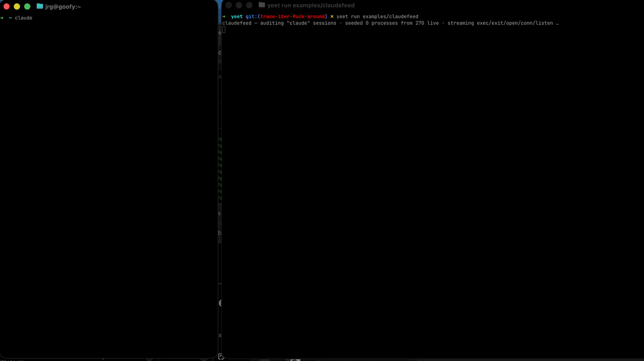644x361 pixels.
Task: Click the green prompt arrow in left terminal
Action: [x=2, y=18]
